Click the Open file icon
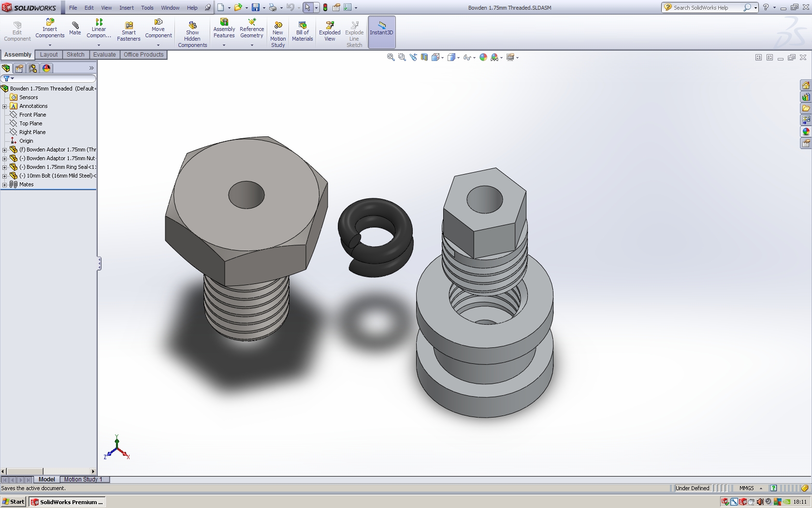The height and width of the screenshot is (508, 812). (x=238, y=7)
